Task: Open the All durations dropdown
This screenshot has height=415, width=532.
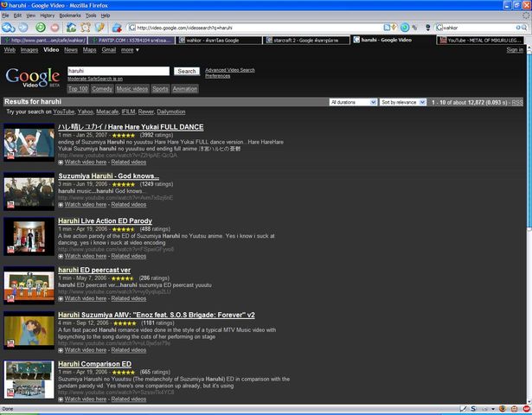Action: [353, 102]
